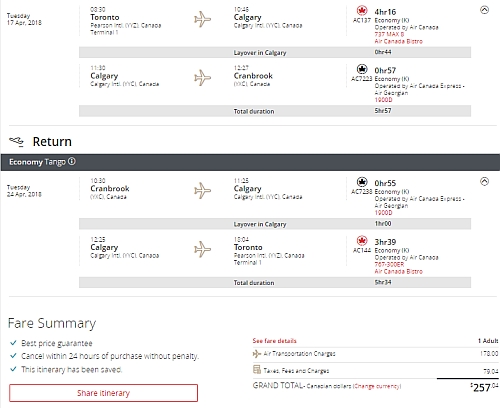
Task: Click the Air Transportation Charges plane icon
Action: (257, 354)
